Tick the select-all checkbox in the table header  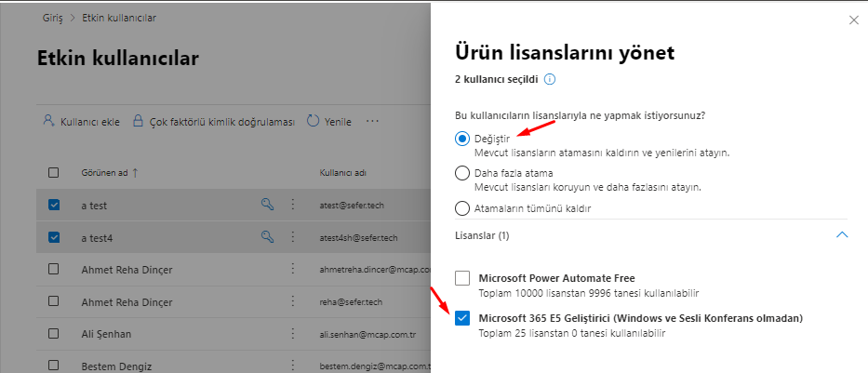coord(54,173)
